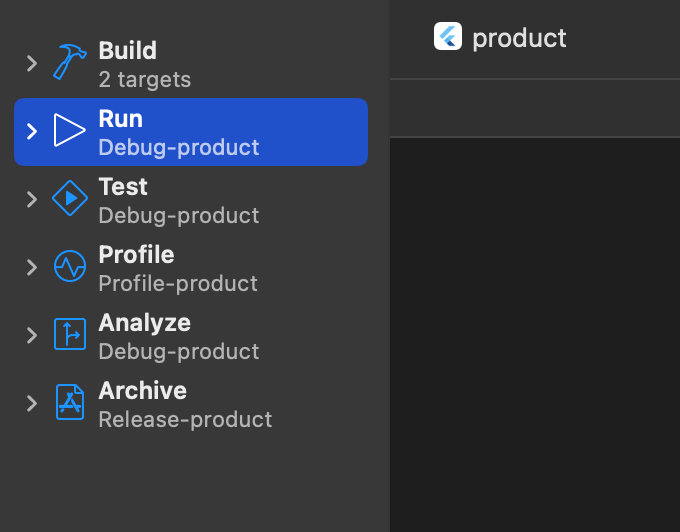Click the Run play triangle icon

70,131
